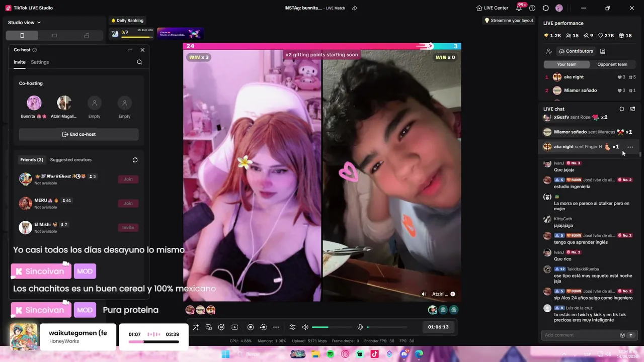Open Daily Ranking
644x362 pixels.
[x=127, y=21]
